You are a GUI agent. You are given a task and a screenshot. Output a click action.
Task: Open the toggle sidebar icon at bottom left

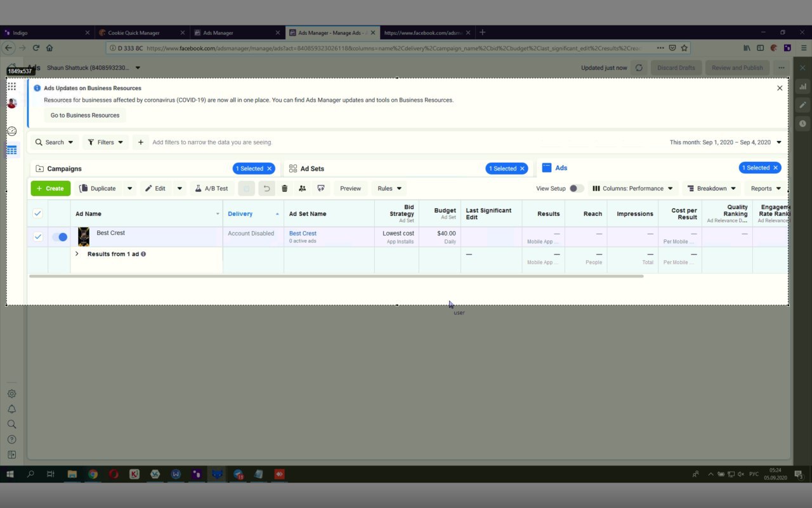11,455
